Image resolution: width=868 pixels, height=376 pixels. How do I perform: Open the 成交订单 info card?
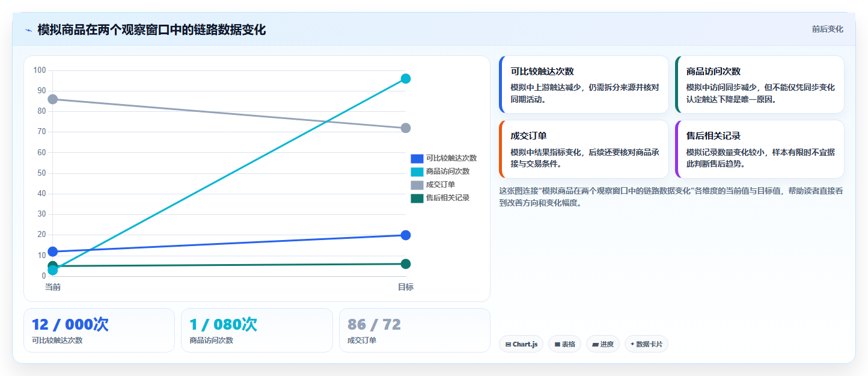coord(584,149)
